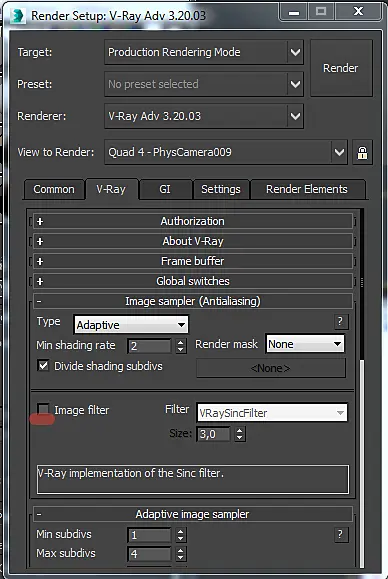Open the GI tab
This screenshot has width=388, height=579.
click(x=165, y=189)
